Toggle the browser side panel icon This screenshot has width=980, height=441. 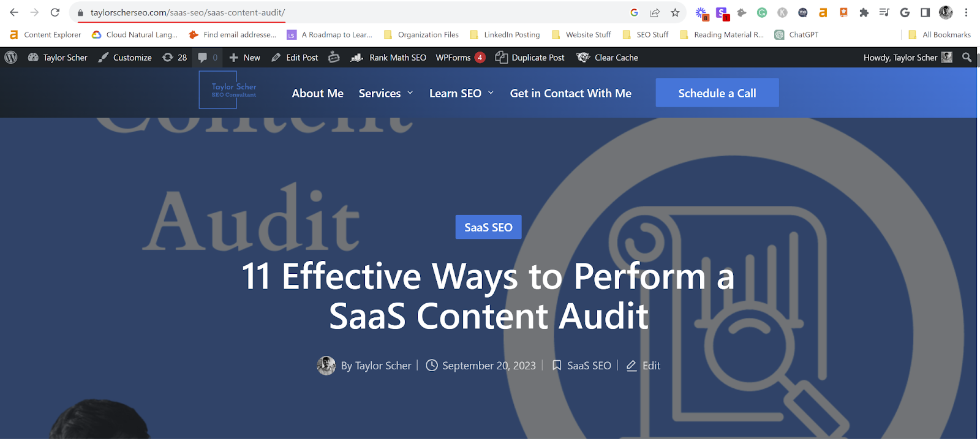coord(925,12)
